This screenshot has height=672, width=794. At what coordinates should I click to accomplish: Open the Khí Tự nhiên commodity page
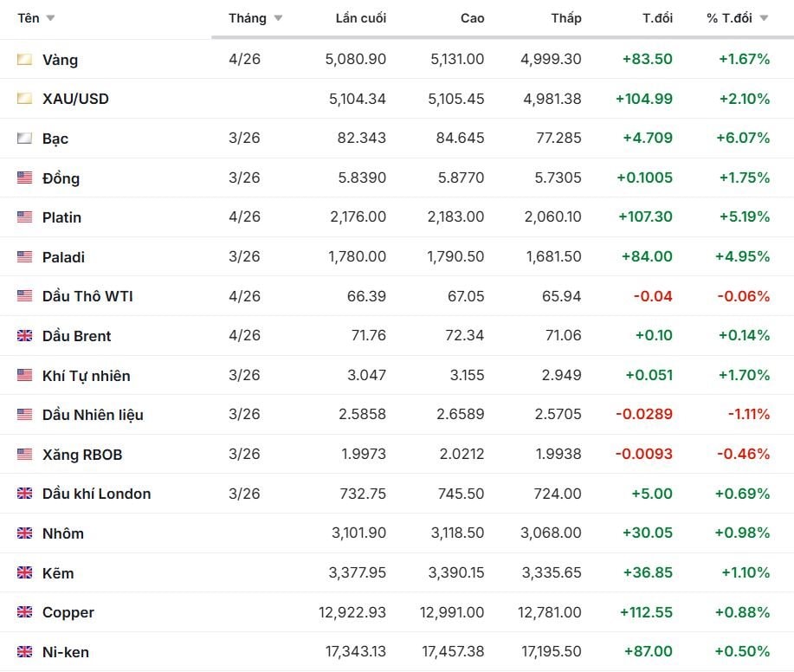(x=86, y=376)
